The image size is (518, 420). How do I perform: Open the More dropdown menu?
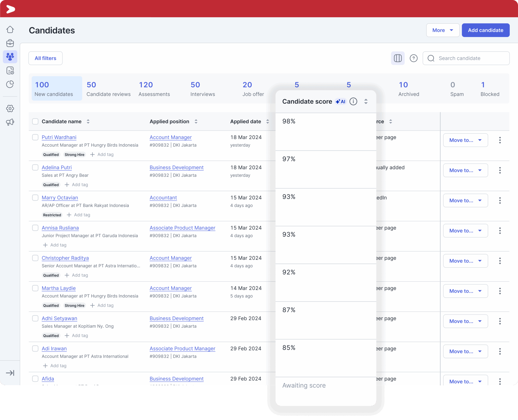click(443, 30)
